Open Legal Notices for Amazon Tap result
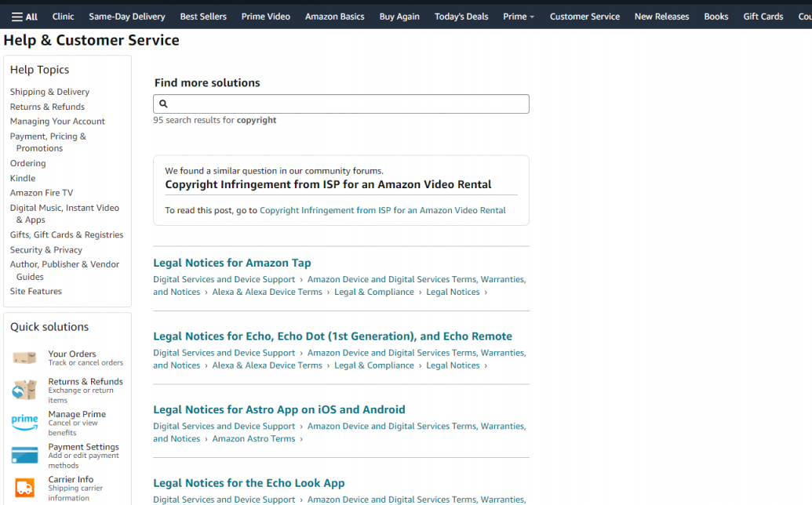 click(x=232, y=263)
